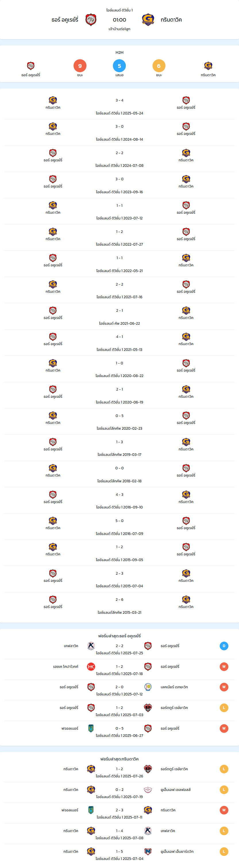Click the เลคเนียร์ เรกยะวิก club logo

coord(148,687)
